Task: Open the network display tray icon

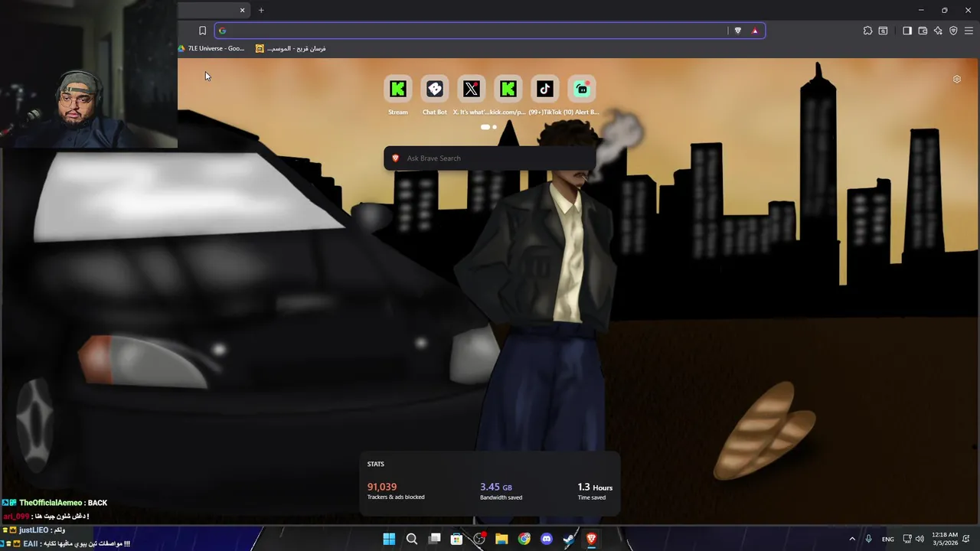Action: click(x=907, y=539)
